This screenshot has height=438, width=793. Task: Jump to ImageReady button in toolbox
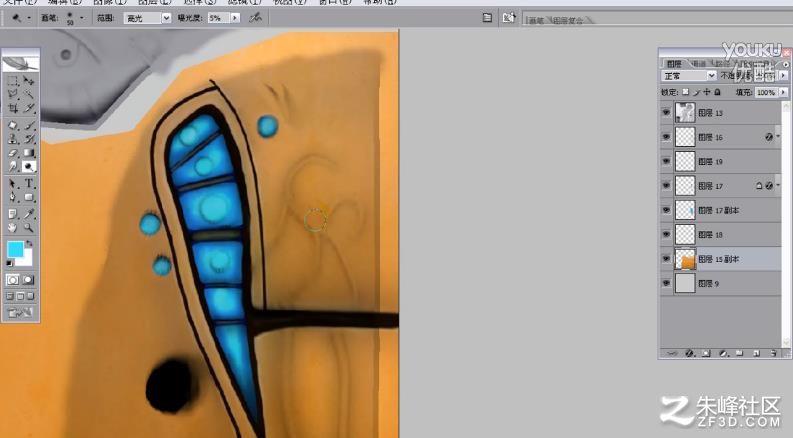[x=20, y=313]
